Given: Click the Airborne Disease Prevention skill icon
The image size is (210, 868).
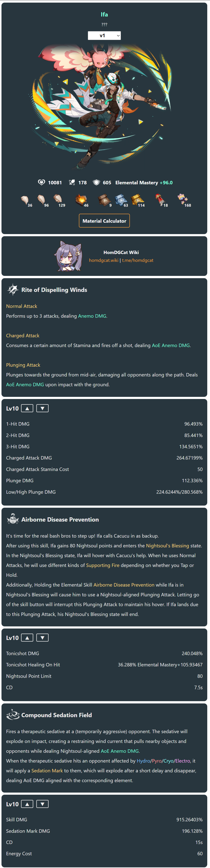Looking at the screenshot, I should coord(13,519).
